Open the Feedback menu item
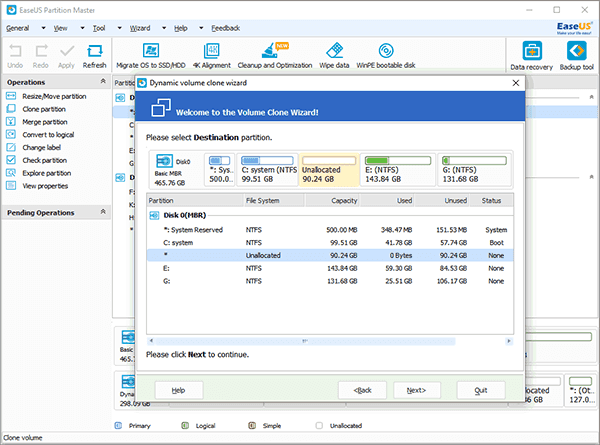 [225, 28]
